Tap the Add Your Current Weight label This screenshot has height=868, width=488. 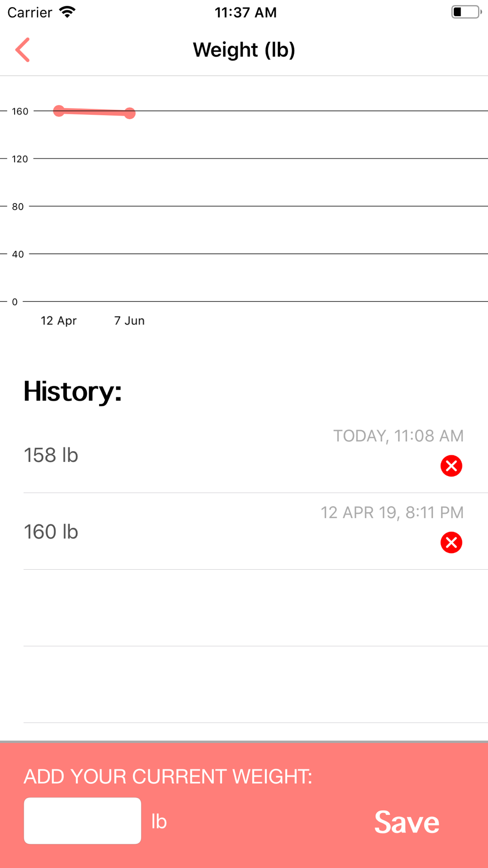(x=168, y=776)
